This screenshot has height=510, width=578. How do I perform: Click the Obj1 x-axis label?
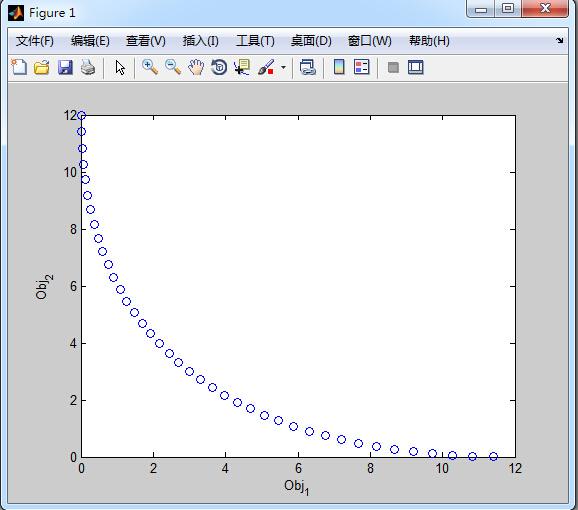pos(296,487)
